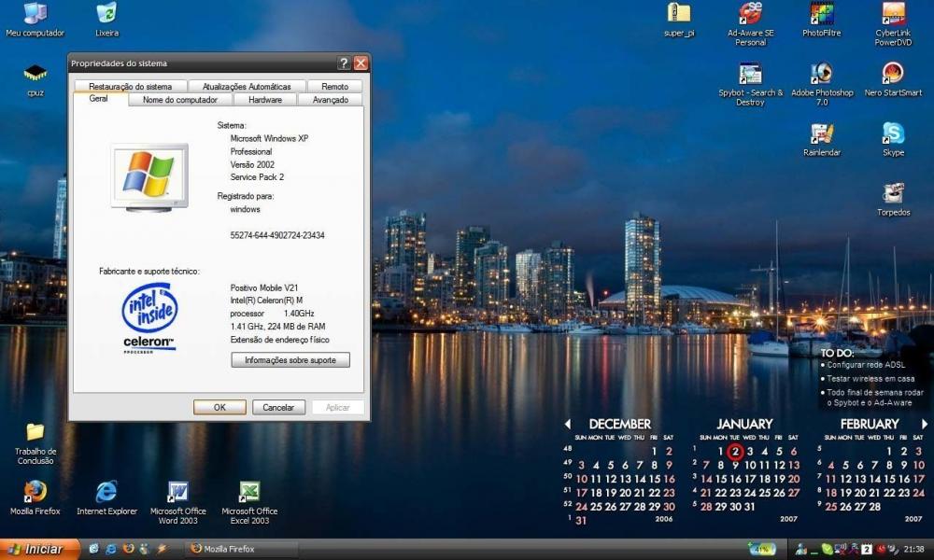This screenshot has height=560, width=934.
Task: Select the Avançado tab
Action: coord(330,100)
